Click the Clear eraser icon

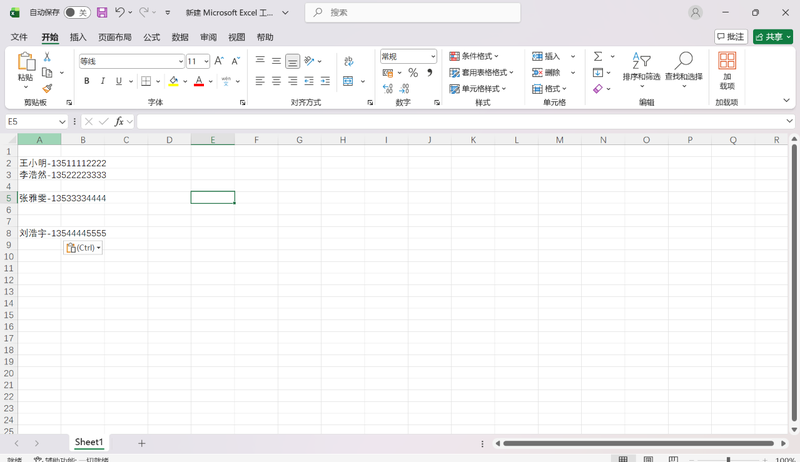click(598, 89)
